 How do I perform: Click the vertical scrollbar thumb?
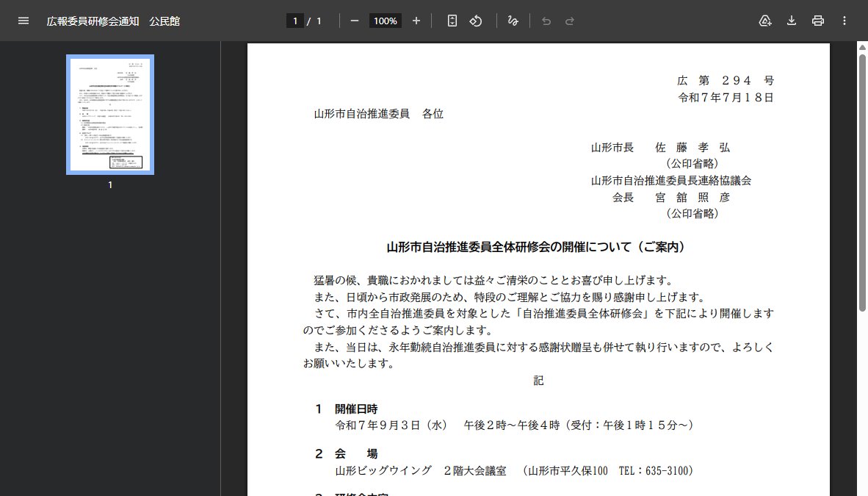(862, 183)
